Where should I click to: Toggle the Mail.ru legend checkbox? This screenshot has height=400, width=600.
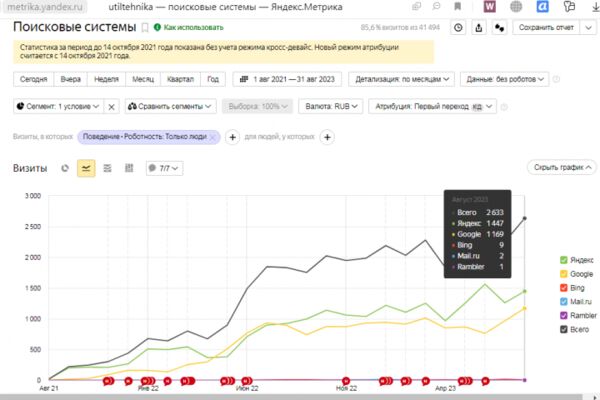pos(564,301)
